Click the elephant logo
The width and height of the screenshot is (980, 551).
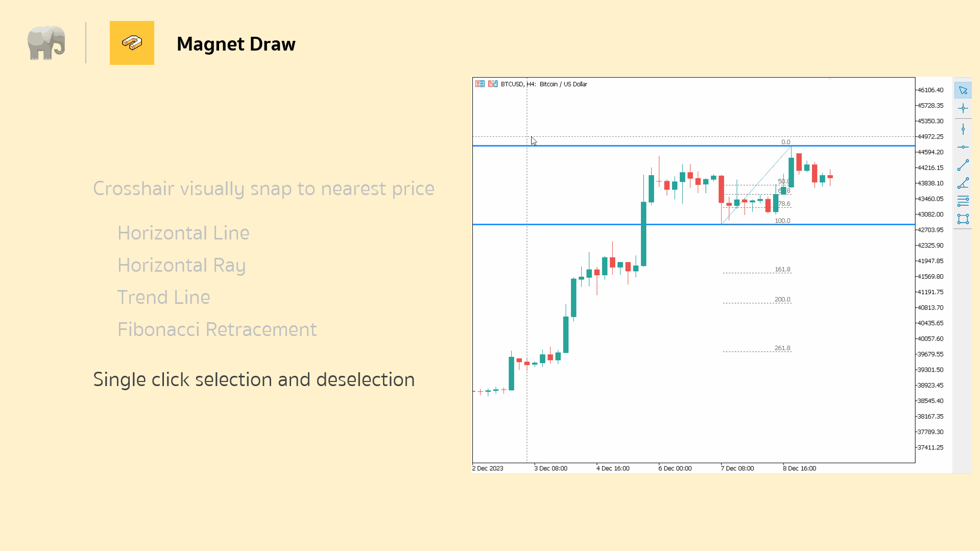click(x=46, y=43)
